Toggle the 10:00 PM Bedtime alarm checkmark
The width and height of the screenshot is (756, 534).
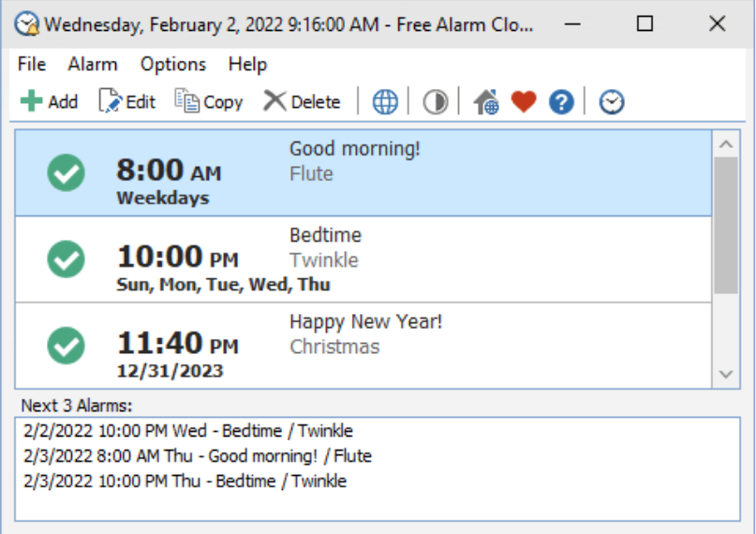click(67, 259)
